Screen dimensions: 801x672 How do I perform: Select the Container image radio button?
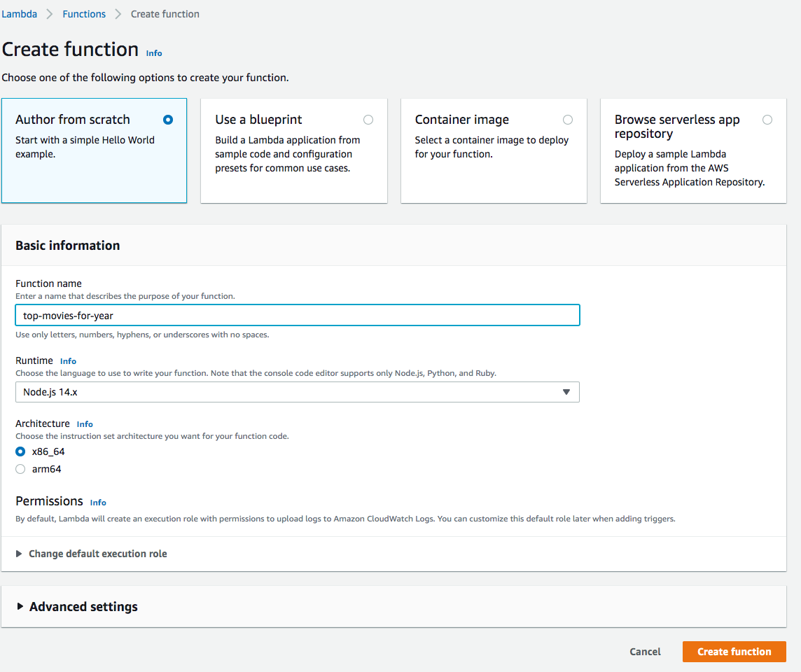[568, 120]
